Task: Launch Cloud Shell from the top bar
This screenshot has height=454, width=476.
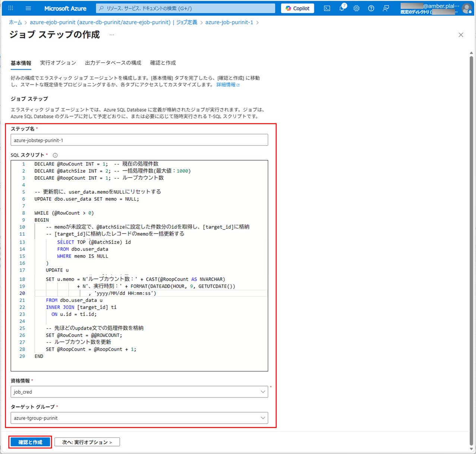Action: tap(327, 8)
